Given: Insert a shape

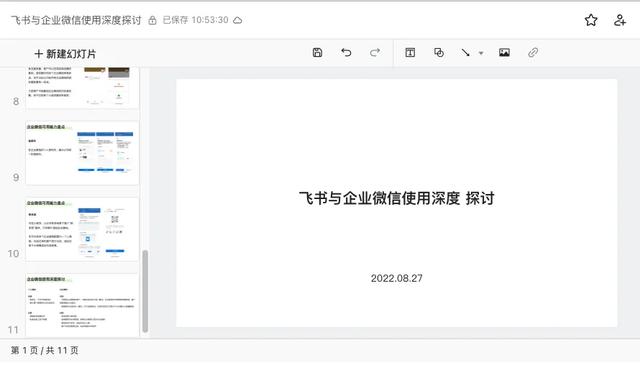Looking at the screenshot, I should (439, 53).
